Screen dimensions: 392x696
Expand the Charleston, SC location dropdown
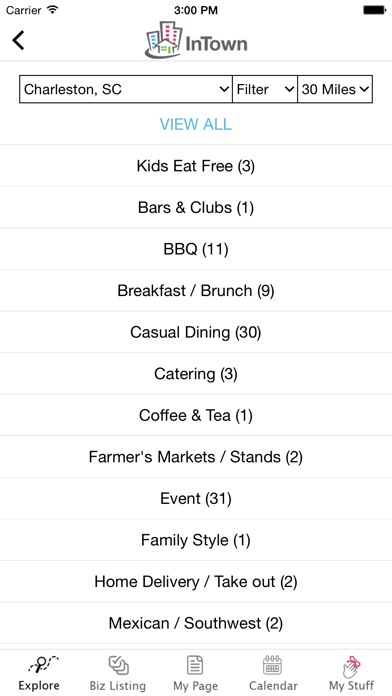[x=126, y=89]
